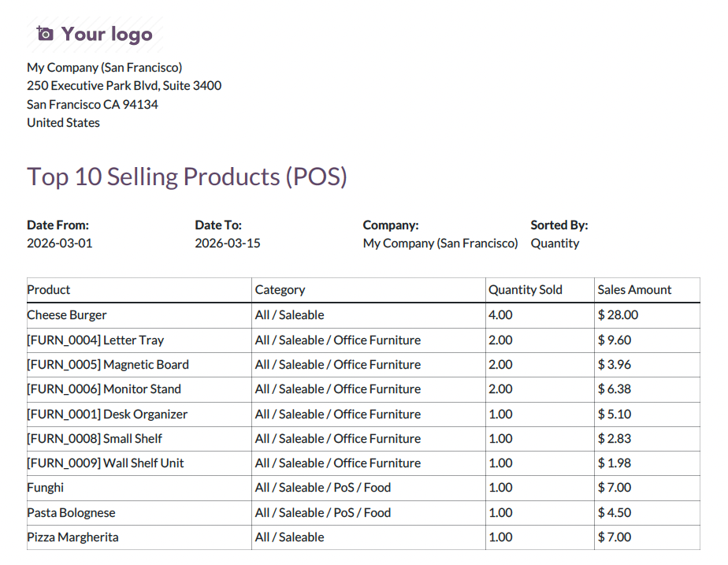Click the "Date From:" label
This screenshot has height=565, width=728.
[x=58, y=225]
